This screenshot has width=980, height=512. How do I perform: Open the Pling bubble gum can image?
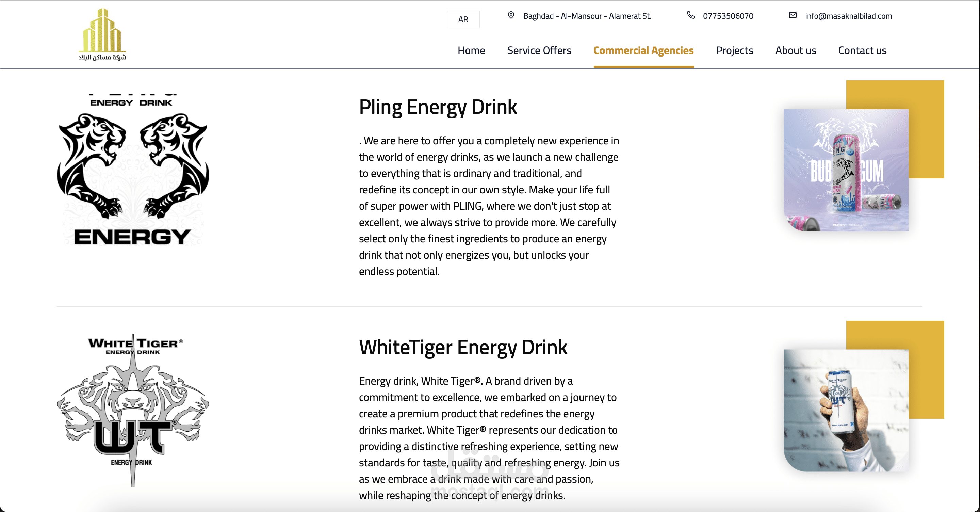[846, 170]
